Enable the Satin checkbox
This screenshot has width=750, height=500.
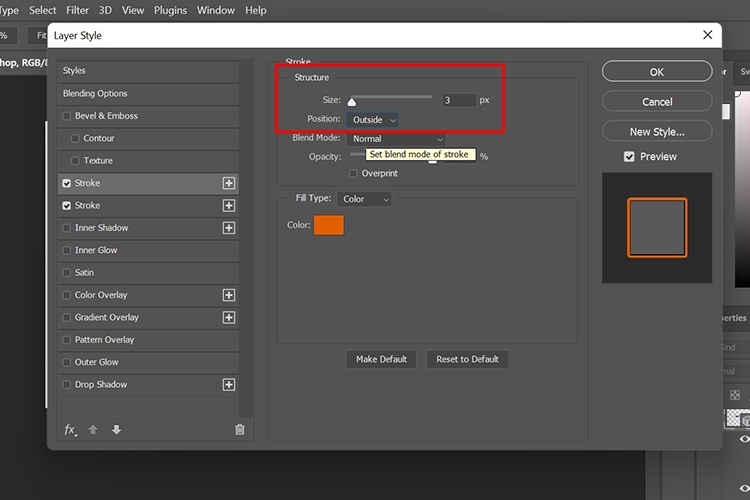(66, 273)
